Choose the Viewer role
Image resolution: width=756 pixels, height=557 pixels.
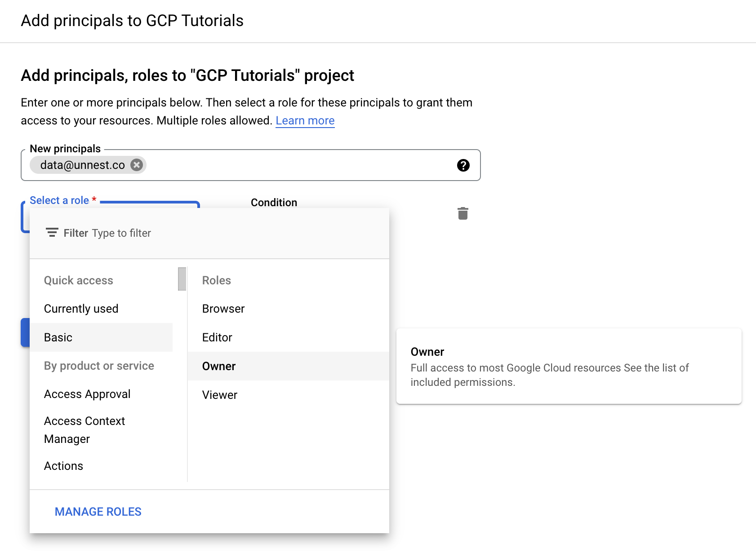click(288, 395)
